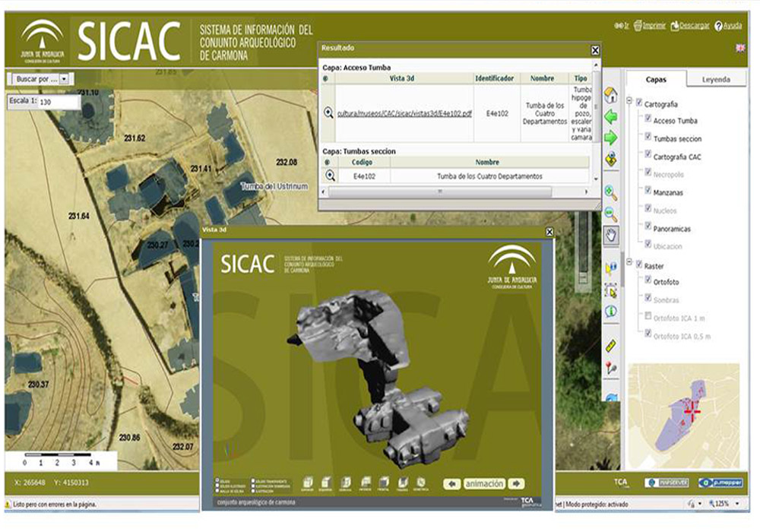Toggle the Ortofoto raster layer
Screen dimensions: 760x532
click(648, 282)
